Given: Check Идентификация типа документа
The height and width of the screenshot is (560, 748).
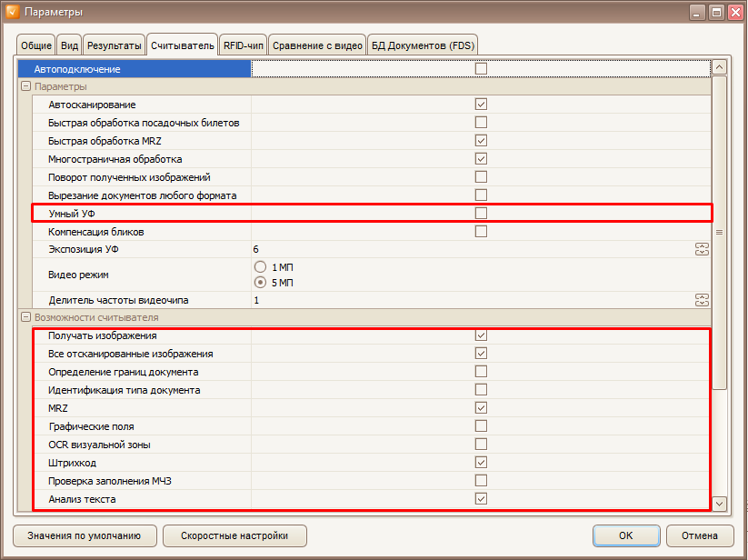Looking at the screenshot, I should (x=481, y=389).
